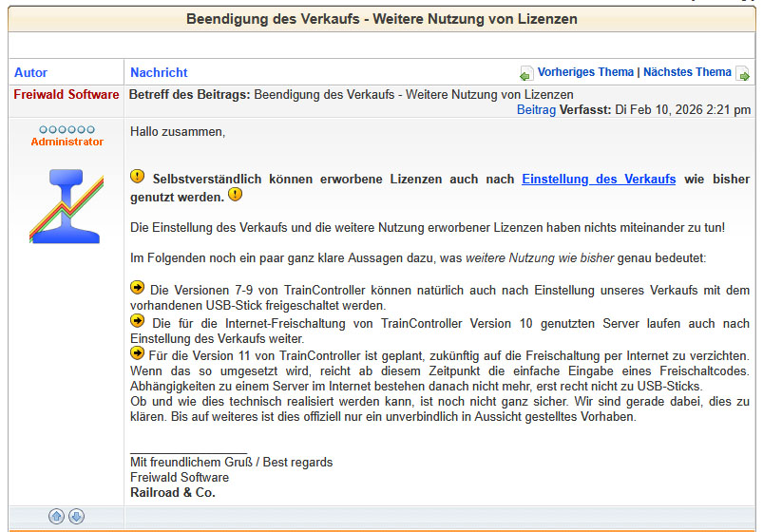
Task: Click the first yellow exclamation mark icon
Action: click(x=138, y=177)
